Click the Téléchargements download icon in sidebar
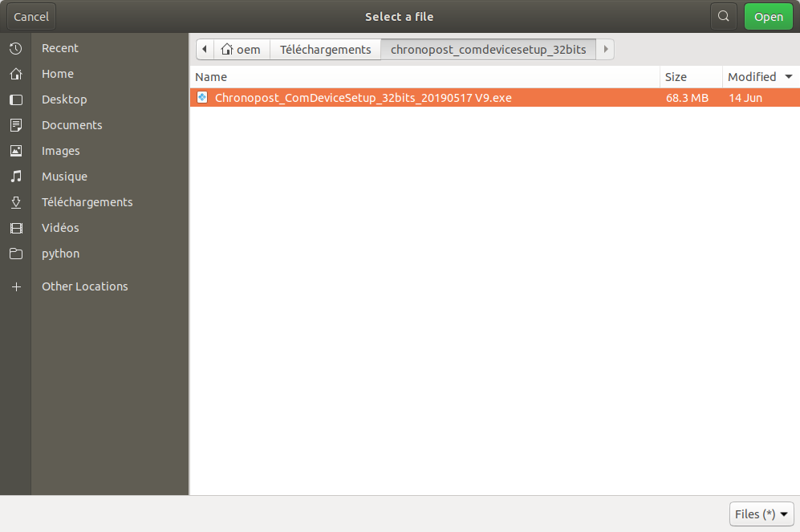Viewport: 800px width, 532px height. click(x=15, y=202)
